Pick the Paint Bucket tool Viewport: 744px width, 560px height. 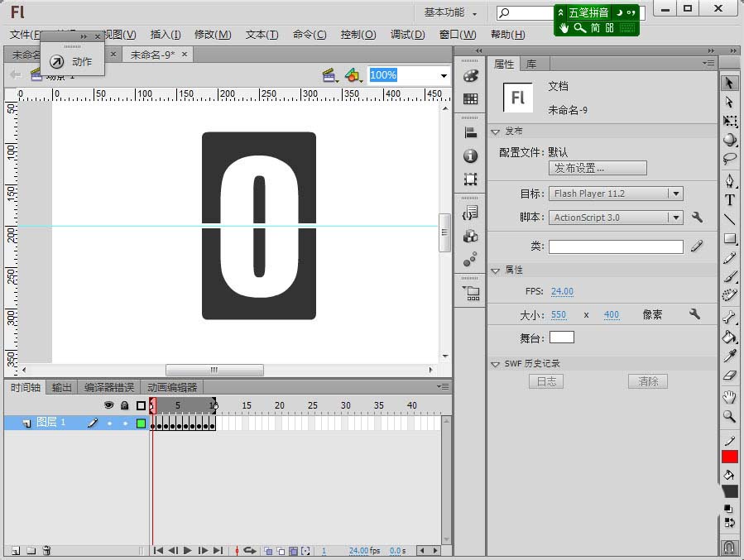(x=729, y=337)
